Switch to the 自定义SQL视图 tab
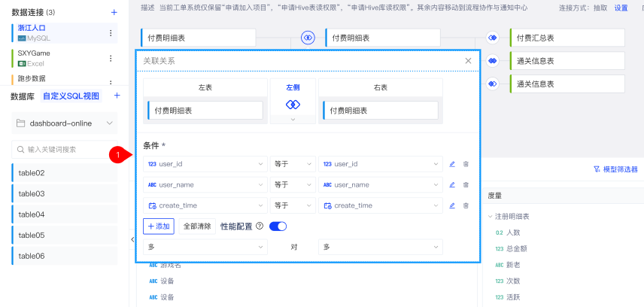This screenshot has width=644, height=307. (71, 96)
